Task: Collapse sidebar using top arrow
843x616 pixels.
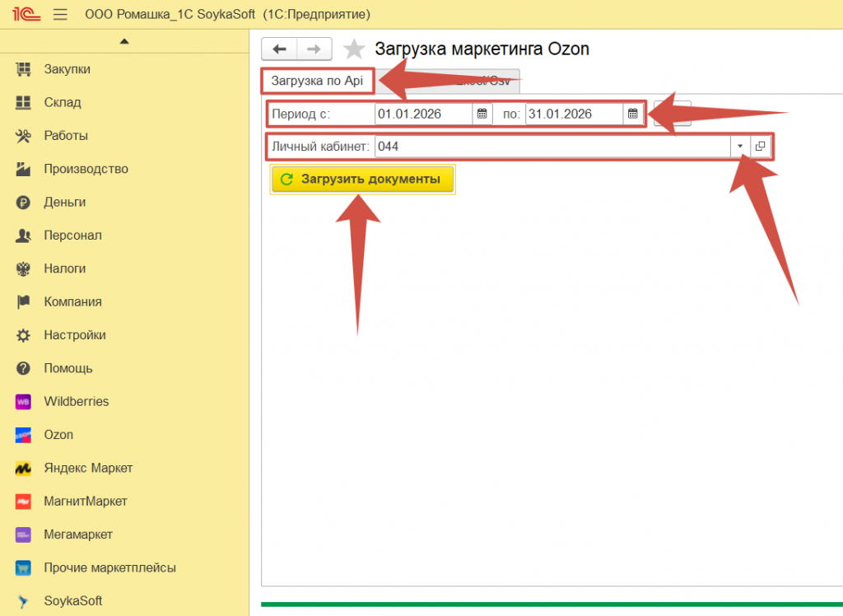Action: [124, 40]
